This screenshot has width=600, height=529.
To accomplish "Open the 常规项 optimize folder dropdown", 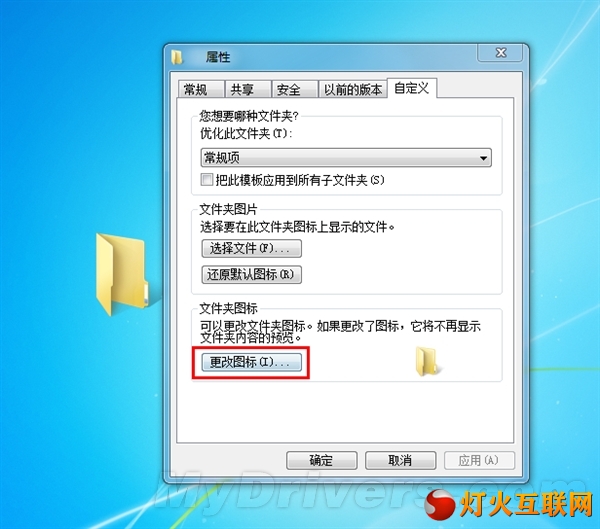I will point(346,158).
